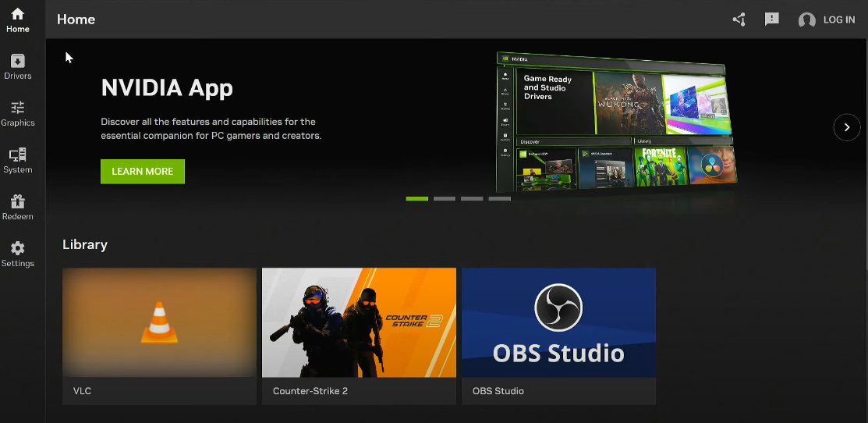The height and width of the screenshot is (423, 868).
Task: Click the 'OBS Studio' card label
Action: coord(498,391)
